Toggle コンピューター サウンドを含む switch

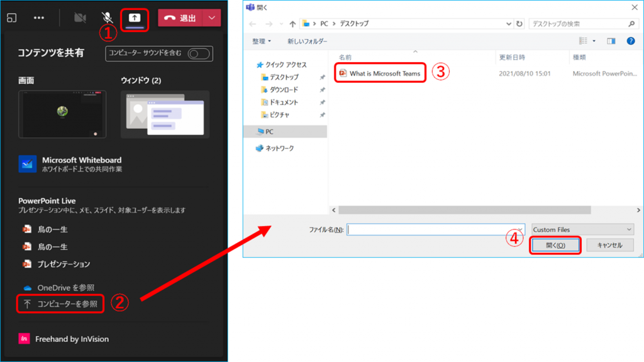(199, 54)
